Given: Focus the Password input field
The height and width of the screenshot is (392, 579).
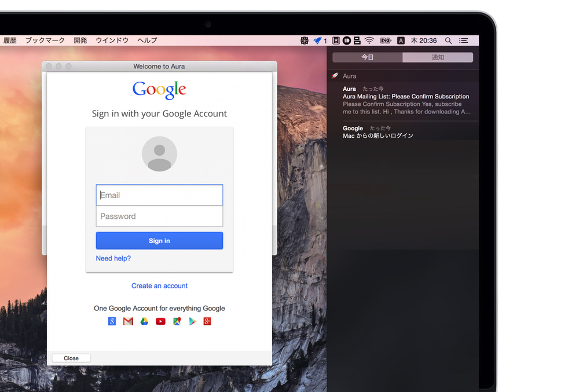Looking at the screenshot, I should pos(160,217).
